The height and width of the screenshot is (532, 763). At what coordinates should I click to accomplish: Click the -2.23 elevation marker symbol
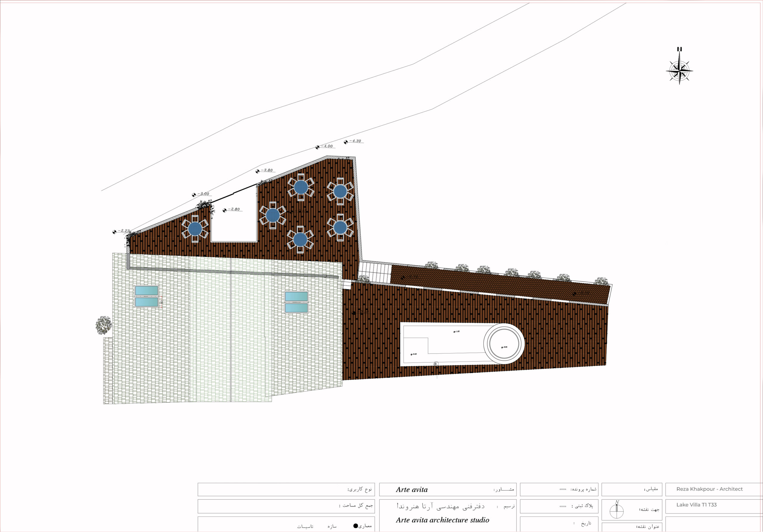point(114,232)
